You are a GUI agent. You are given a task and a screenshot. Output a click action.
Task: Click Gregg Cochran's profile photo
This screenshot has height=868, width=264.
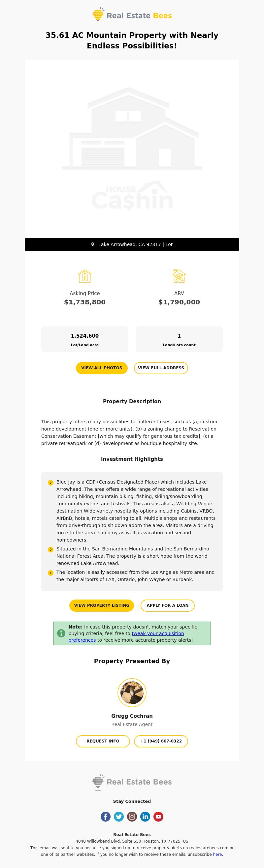pos(132,693)
